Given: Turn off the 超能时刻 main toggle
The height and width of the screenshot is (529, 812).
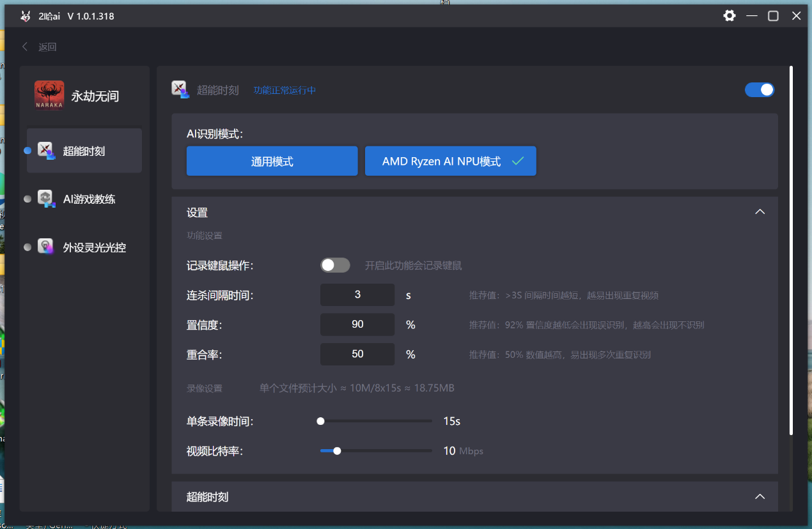Looking at the screenshot, I should coord(760,90).
